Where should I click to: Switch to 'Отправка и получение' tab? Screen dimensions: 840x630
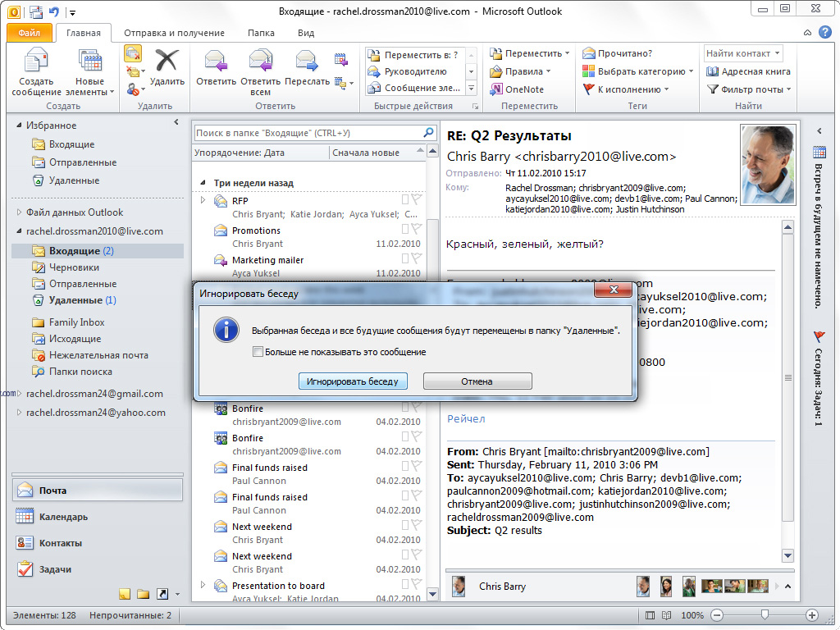pyautogui.click(x=174, y=33)
